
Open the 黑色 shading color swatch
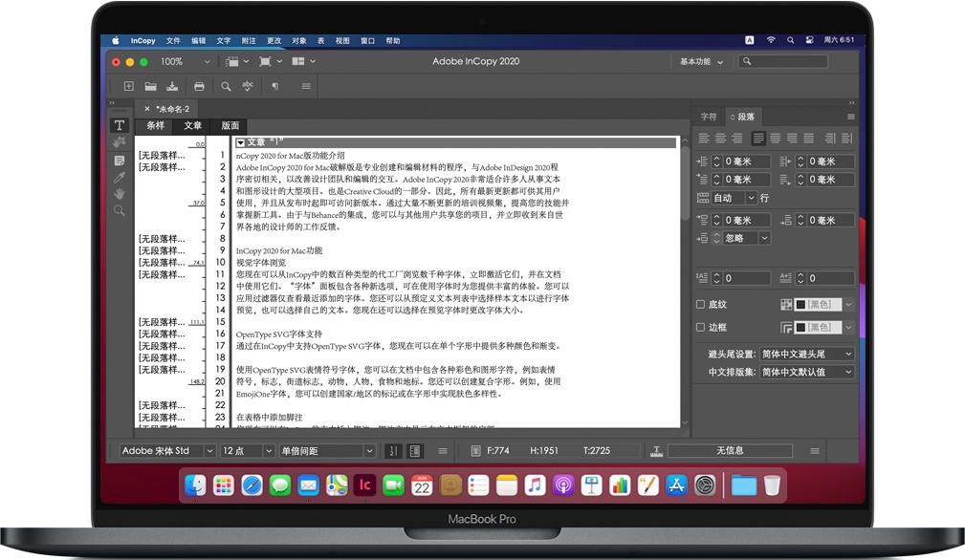821,303
